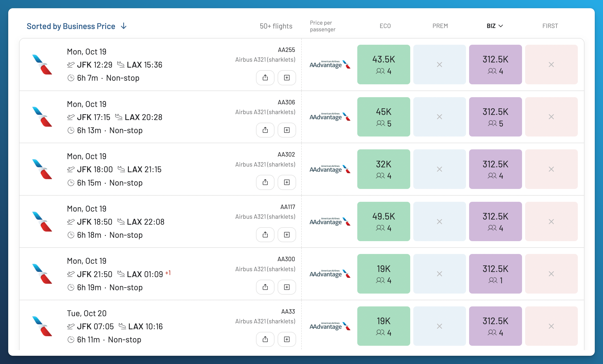Select 19K economy fare for AA300
Screen dimensions: 603x364
383,274
